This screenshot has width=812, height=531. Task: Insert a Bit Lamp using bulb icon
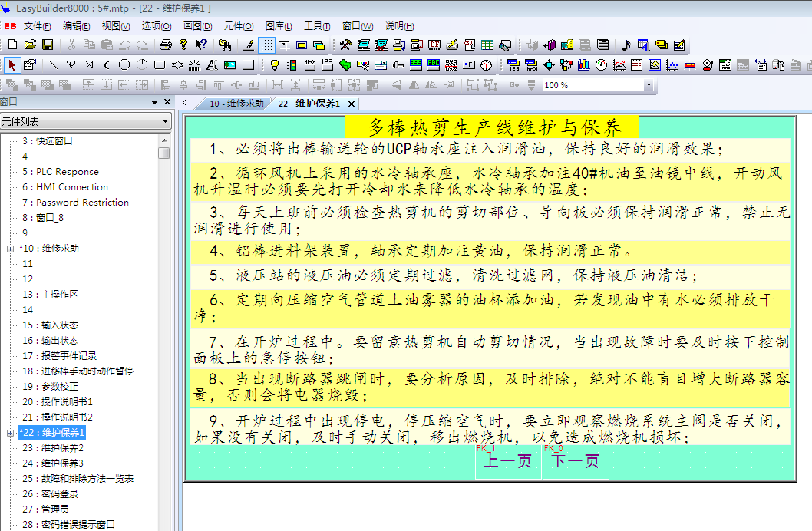click(x=275, y=64)
